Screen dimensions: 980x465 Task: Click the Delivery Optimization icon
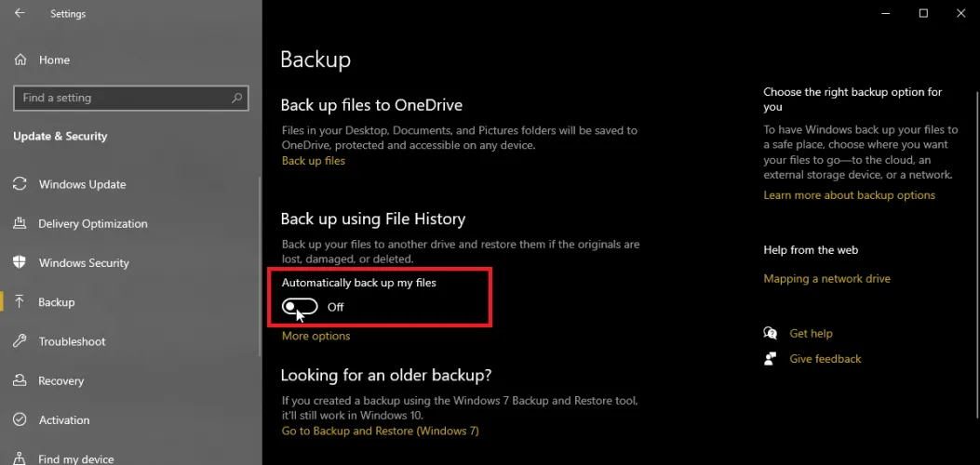[x=20, y=224]
